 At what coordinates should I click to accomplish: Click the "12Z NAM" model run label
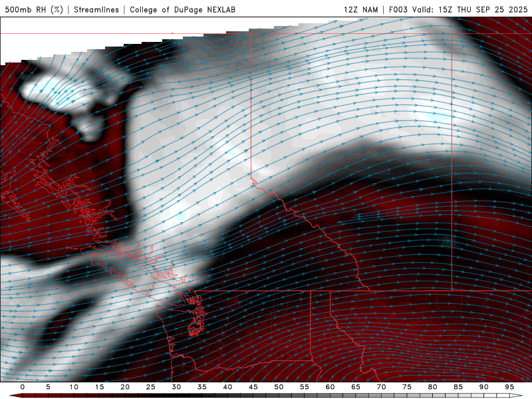click(x=361, y=9)
